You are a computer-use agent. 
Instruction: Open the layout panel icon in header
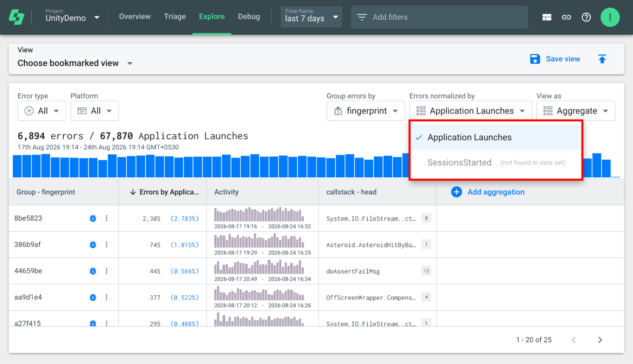click(547, 17)
